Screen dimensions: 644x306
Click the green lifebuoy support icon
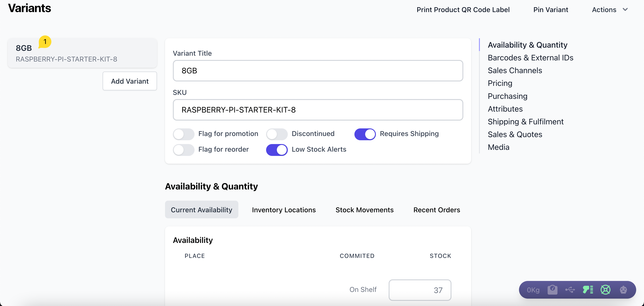[606, 290]
